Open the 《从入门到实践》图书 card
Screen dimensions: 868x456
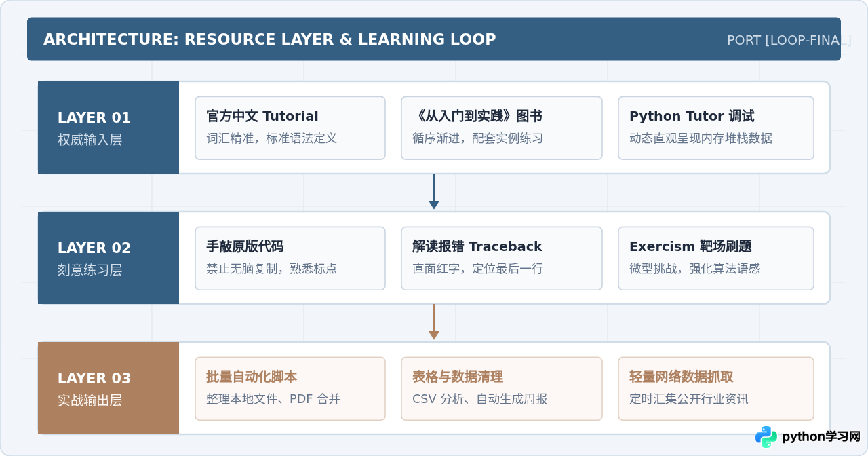click(x=502, y=128)
